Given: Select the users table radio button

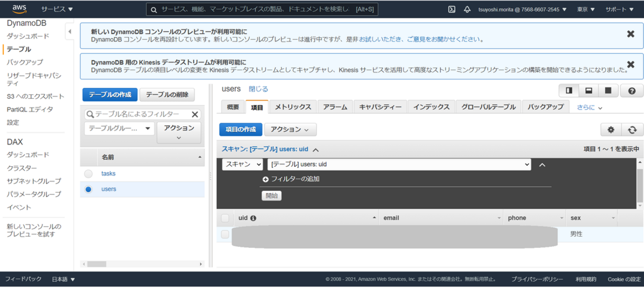Looking at the screenshot, I should click(88, 189).
